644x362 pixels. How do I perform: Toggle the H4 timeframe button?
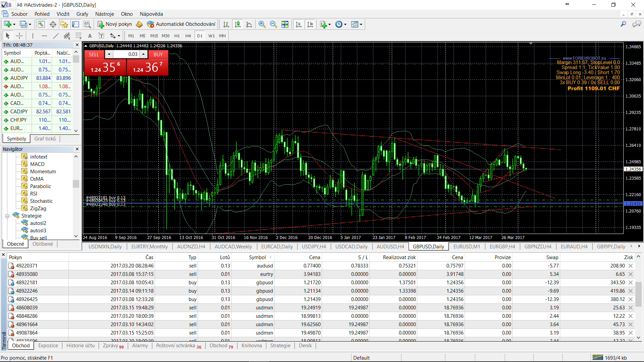pos(188,36)
